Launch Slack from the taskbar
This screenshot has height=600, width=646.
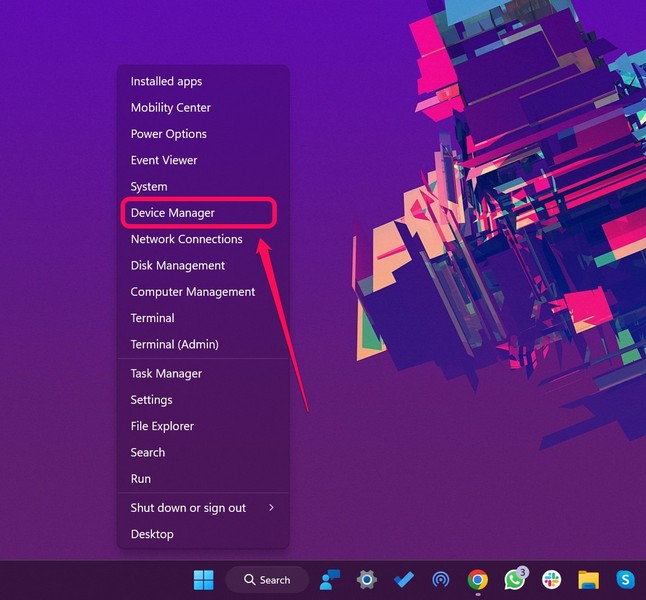[x=552, y=580]
